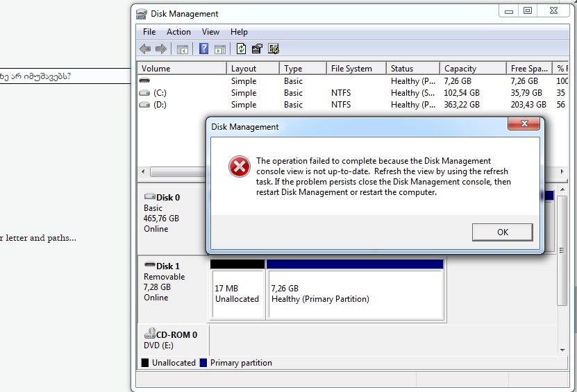Click the CD-ROM 0 label
577x392 pixels.
(x=176, y=335)
